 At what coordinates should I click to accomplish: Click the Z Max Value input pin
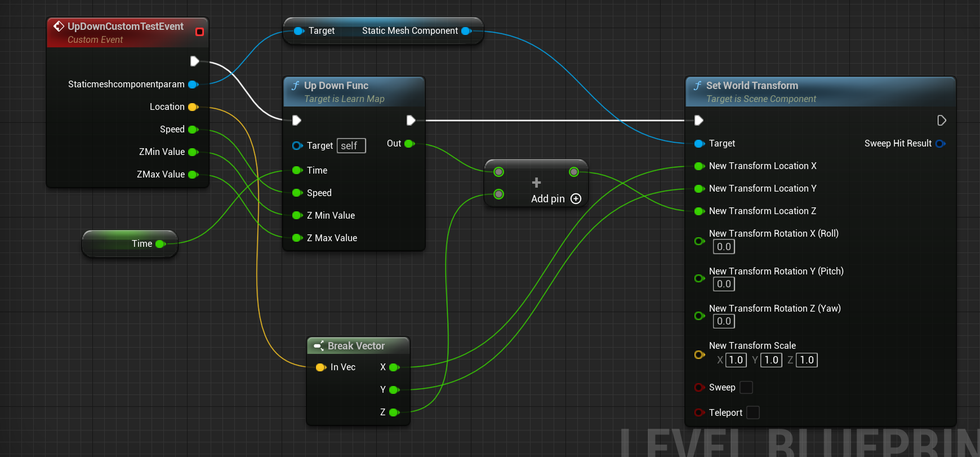[x=297, y=238]
